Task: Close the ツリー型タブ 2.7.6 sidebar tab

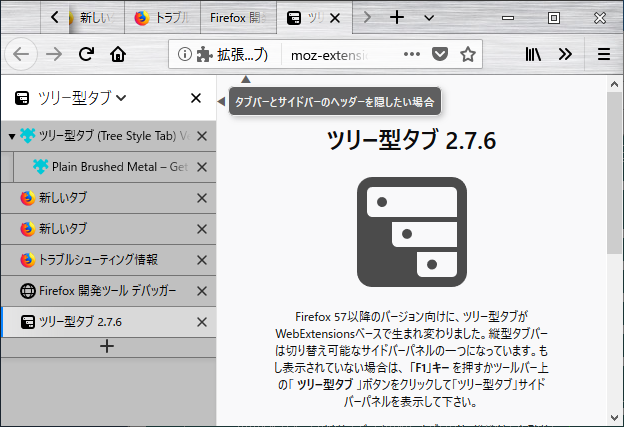Action: click(x=202, y=322)
